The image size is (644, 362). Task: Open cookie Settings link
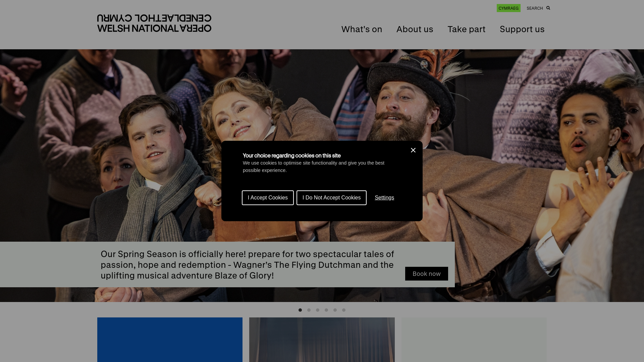[384, 198]
